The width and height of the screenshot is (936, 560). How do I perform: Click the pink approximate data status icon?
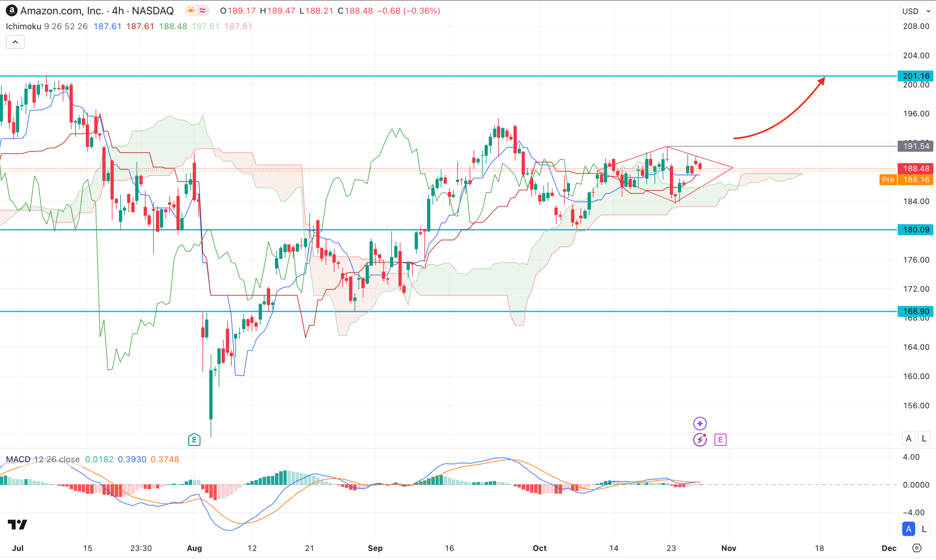(x=203, y=10)
